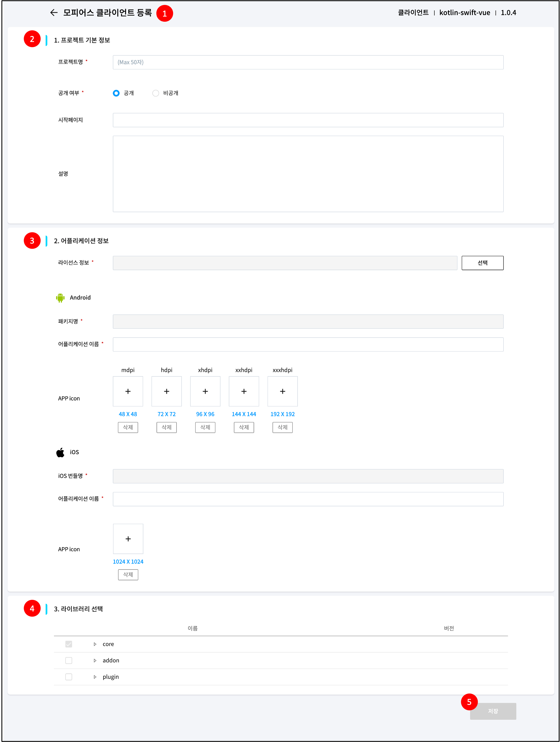The image size is (560, 742).
Task: Add xhdpi 96 X 96 app icon
Action: [x=205, y=391]
